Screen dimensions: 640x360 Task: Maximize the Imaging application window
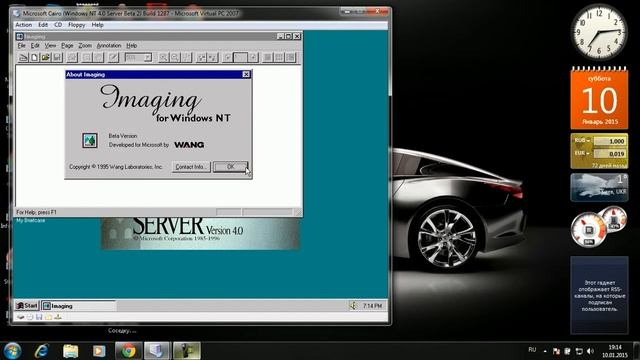(x=289, y=36)
